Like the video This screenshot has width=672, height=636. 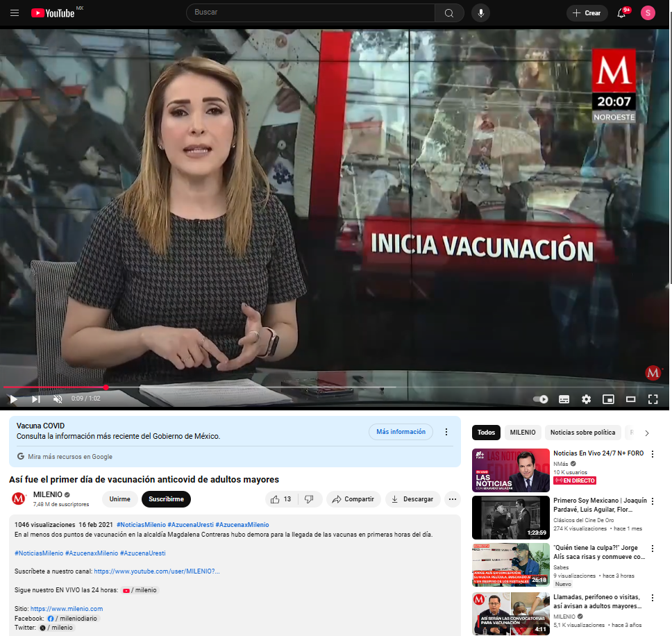click(x=280, y=499)
